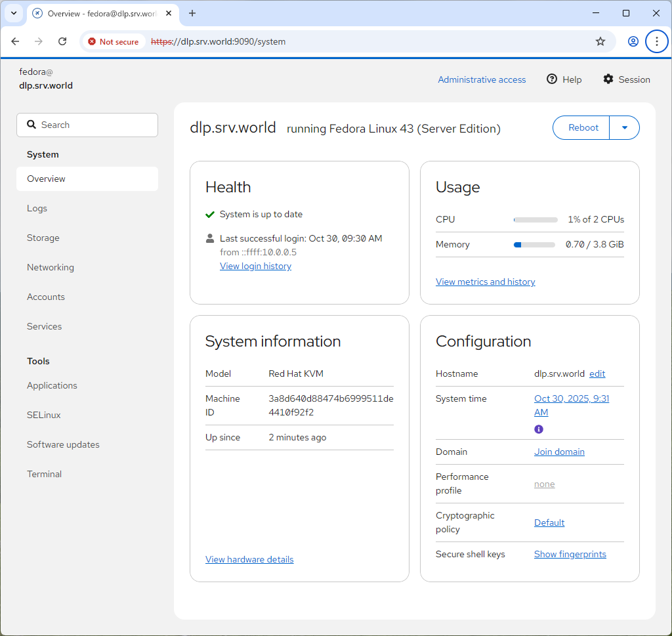Select Terminal from the sidebar

pos(45,474)
